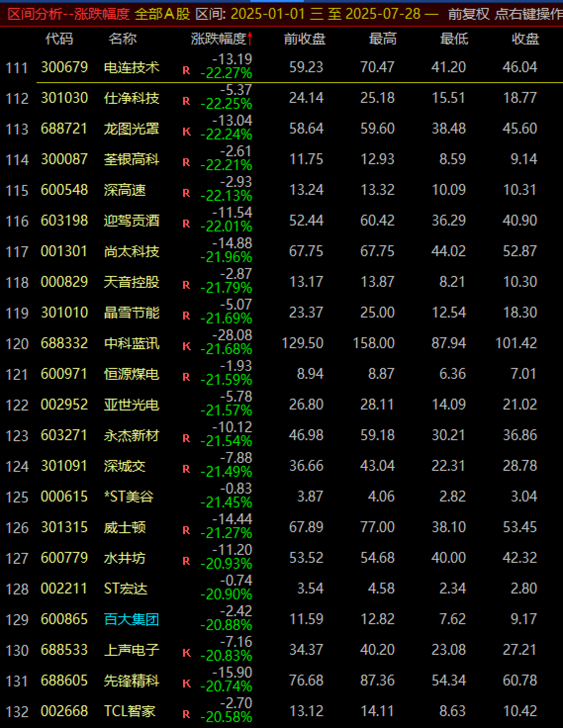Select stock name 荃银高科
This screenshot has height=728, width=563.
click(132, 159)
